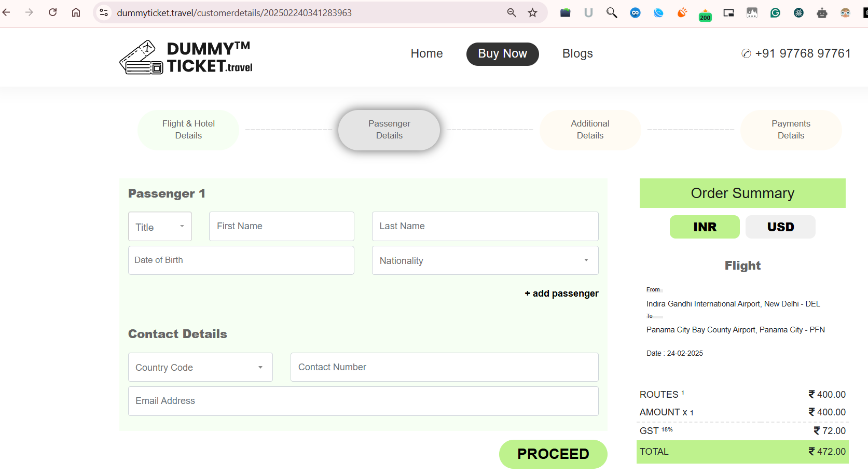Open the Country Code dropdown
The height and width of the screenshot is (475, 868).
coord(200,367)
